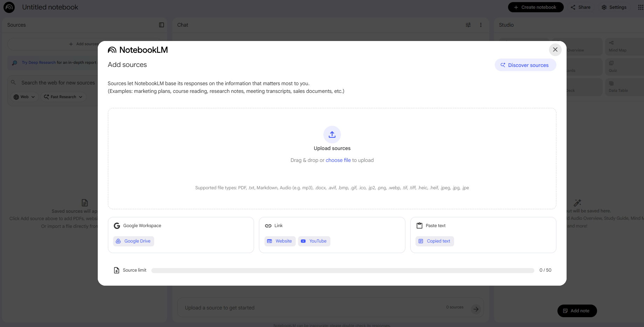644x327 pixels.
Task: Click the Google Drive triangle icon
Action: [x=118, y=241]
